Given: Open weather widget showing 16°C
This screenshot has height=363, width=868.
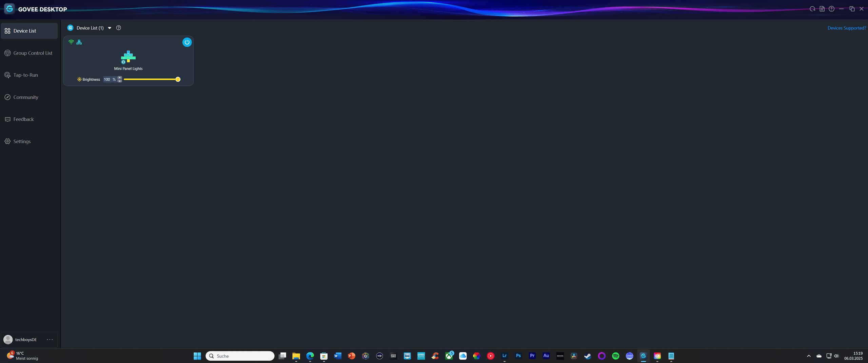Looking at the screenshot, I should pyautogui.click(x=23, y=356).
